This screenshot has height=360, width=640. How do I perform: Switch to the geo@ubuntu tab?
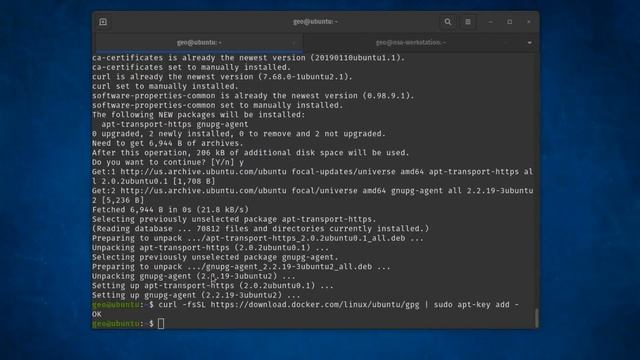click(199, 42)
